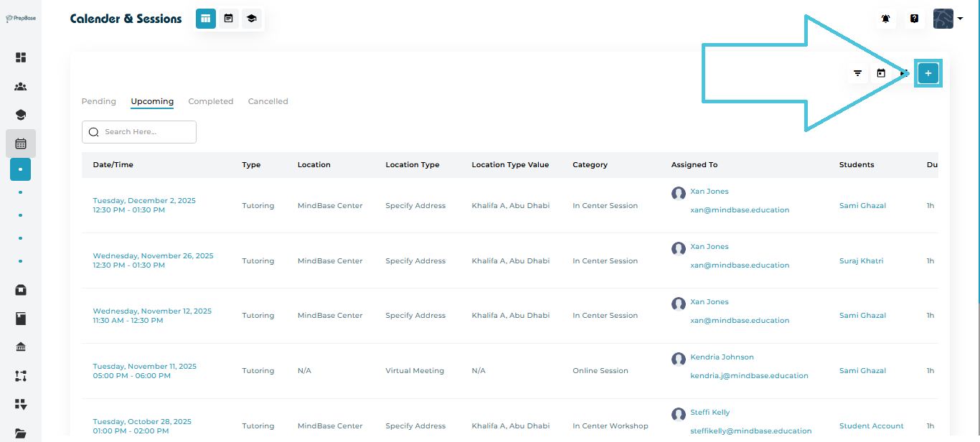Viewport: 980px width, 442px height.
Task: Open the Tuesday, December 2, 2025 session
Action: (x=144, y=201)
